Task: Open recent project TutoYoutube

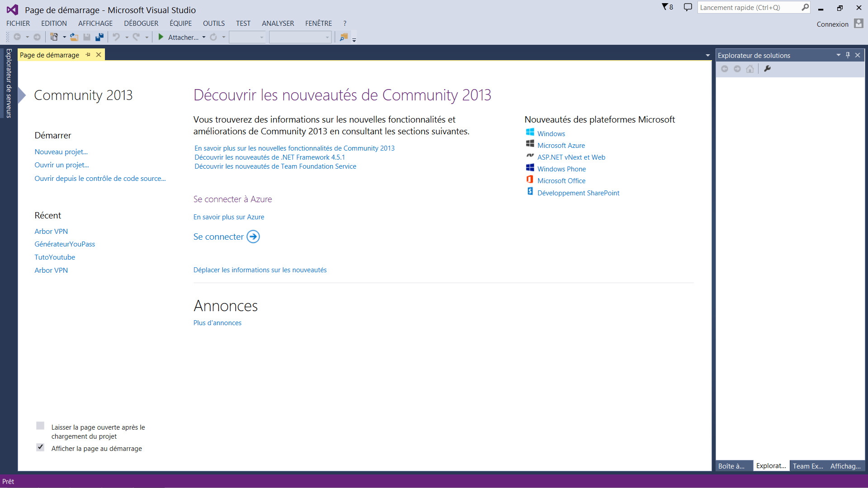Action: tap(55, 257)
